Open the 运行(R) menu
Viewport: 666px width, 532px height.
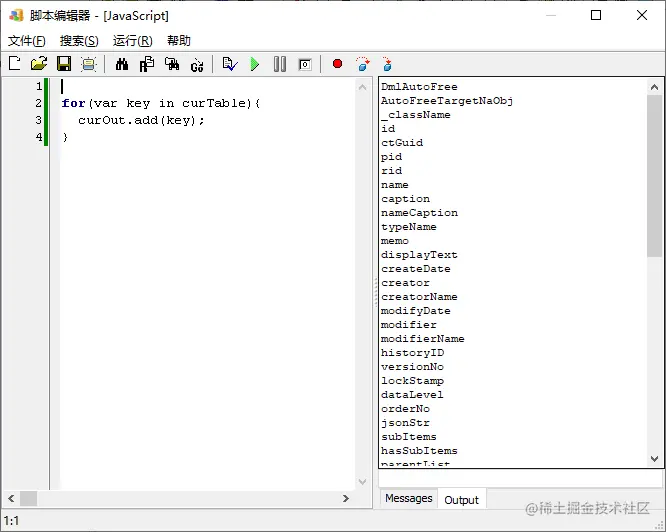[133, 41]
